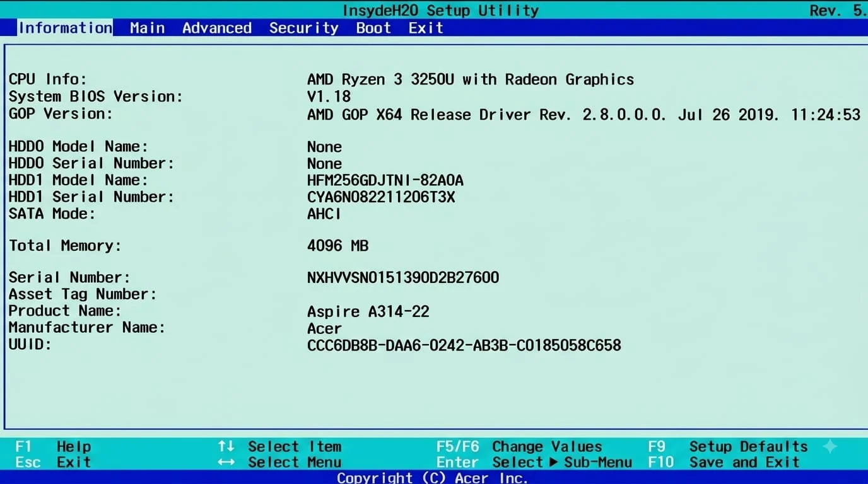Open the Main menu tab

[x=148, y=28]
